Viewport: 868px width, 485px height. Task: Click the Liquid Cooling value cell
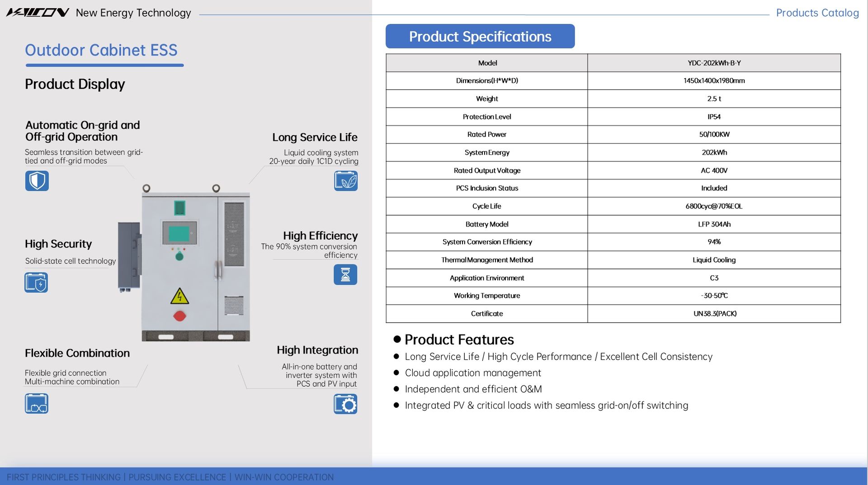coord(714,260)
